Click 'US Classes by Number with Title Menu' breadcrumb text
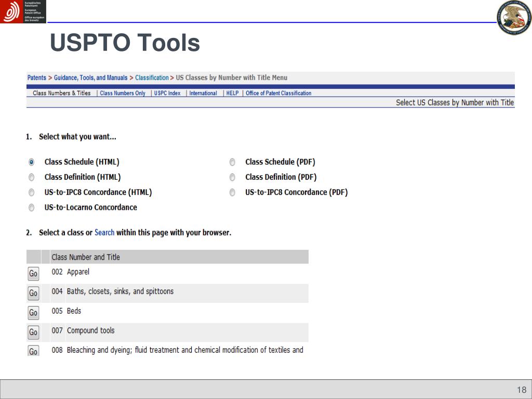This screenshot has height=399, width=532. (x=231, y=78)
